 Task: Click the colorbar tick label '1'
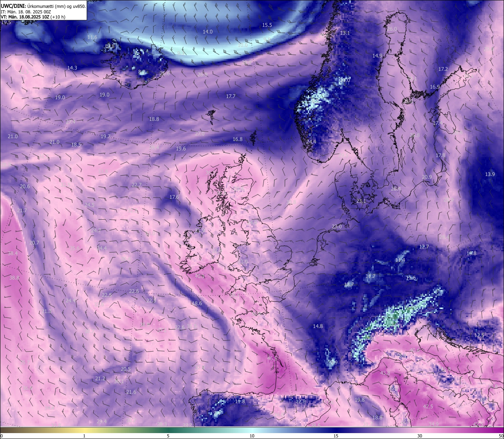(x=84, y=436)
